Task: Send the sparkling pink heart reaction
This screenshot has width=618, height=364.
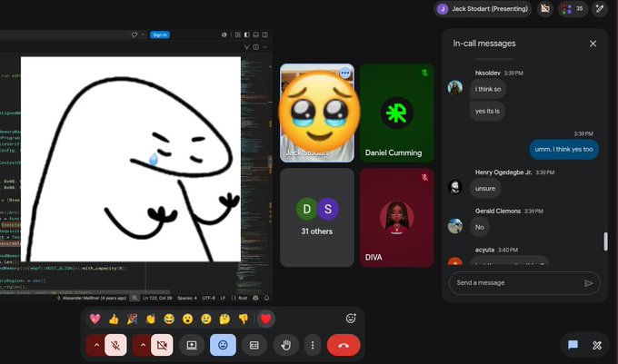Action: [x=95, y=319]
